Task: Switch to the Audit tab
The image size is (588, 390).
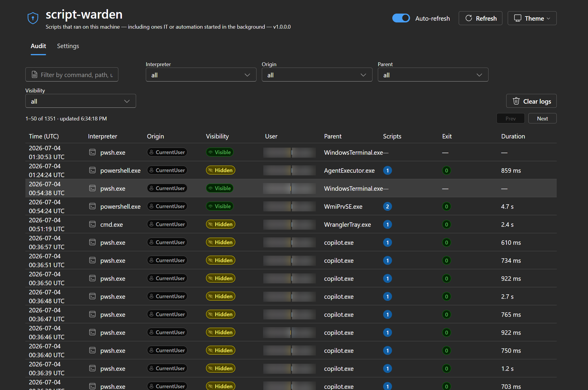Action: (x=38, y=46)
